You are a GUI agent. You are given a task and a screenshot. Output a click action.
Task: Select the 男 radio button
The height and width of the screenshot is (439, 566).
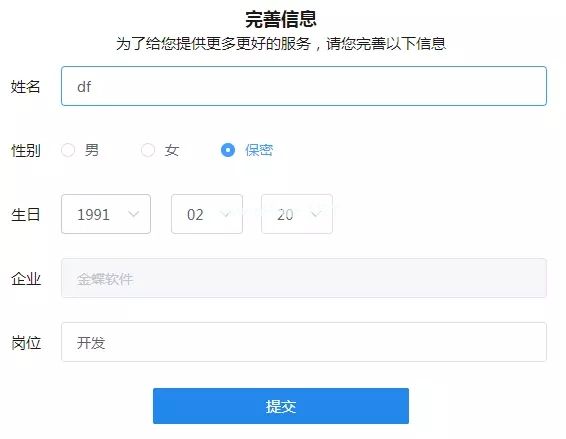point(68,150)
